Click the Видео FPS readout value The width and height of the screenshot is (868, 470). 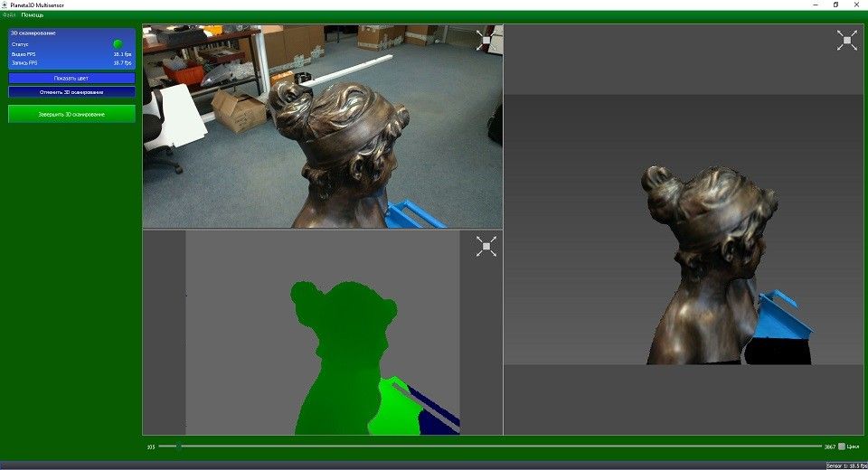(x=122, y=54)
